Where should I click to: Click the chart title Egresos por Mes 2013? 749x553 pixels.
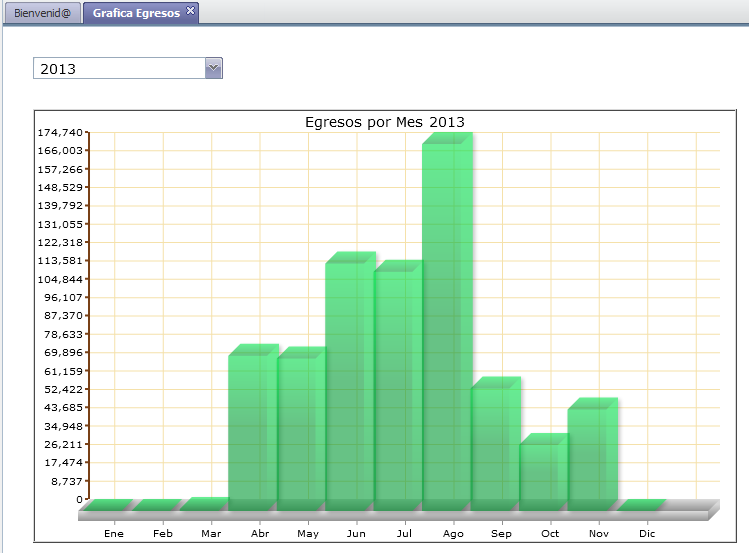pyautogui.click(x=384, y=122)
